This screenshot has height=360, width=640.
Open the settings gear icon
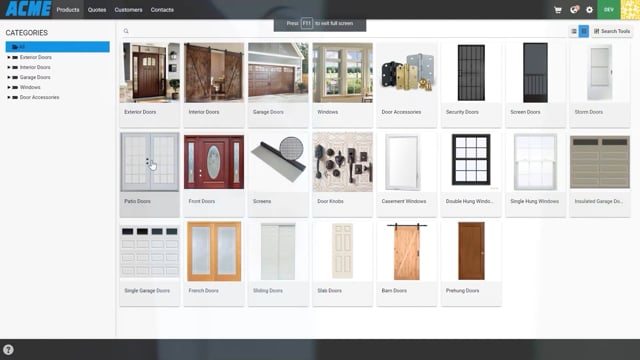pos(589,10)
